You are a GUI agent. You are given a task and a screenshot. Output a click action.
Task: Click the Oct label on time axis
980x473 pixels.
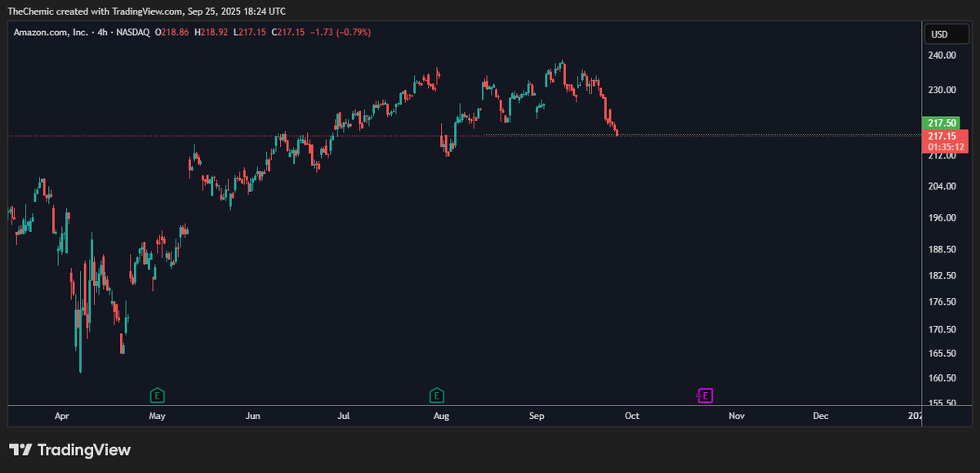click(x=631, y=416)
